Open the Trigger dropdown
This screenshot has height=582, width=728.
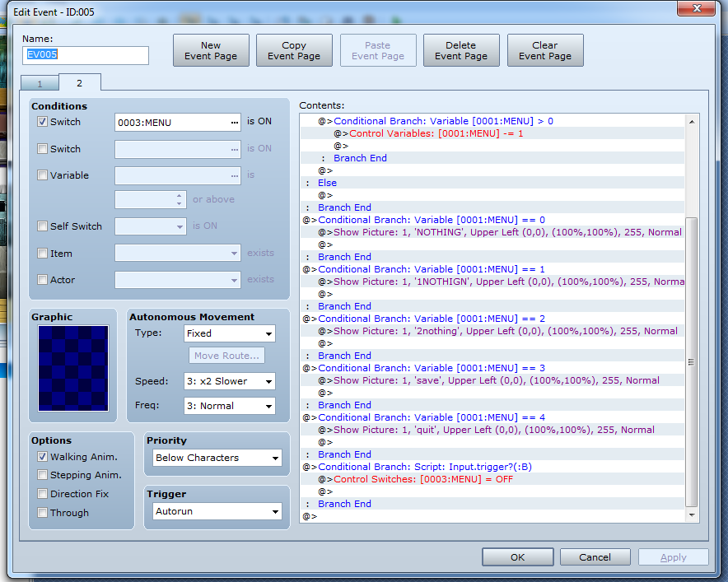217,511
